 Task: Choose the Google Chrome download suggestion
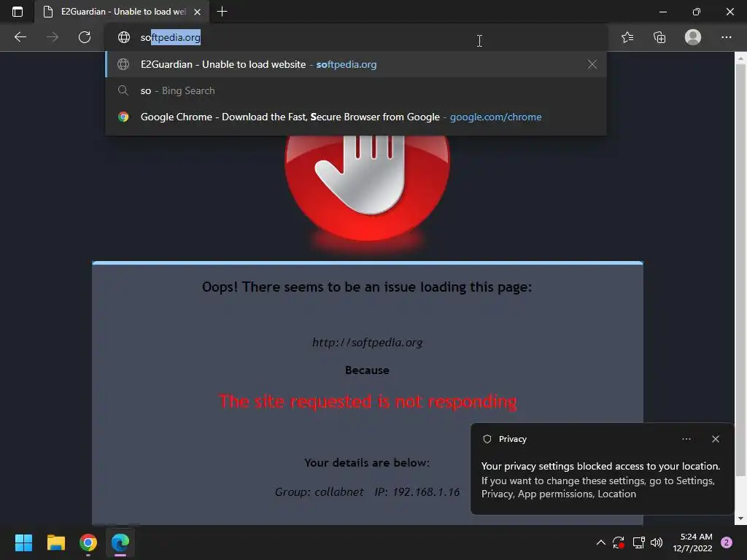click(356, 117)
